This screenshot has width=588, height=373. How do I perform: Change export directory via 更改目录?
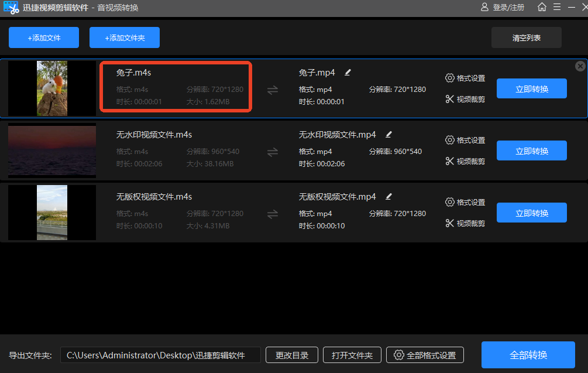(x=291, y=355)
